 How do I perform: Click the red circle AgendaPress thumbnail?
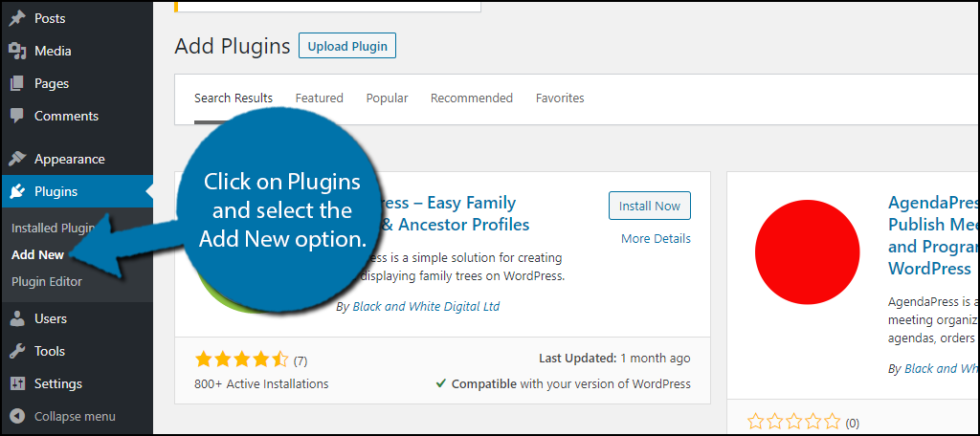(x=807, y=251)
